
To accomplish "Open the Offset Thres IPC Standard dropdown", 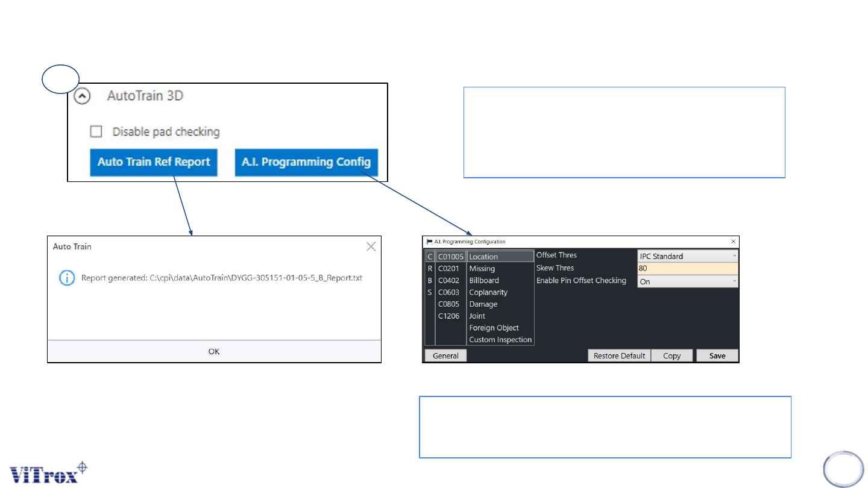I will pos(688,256).
